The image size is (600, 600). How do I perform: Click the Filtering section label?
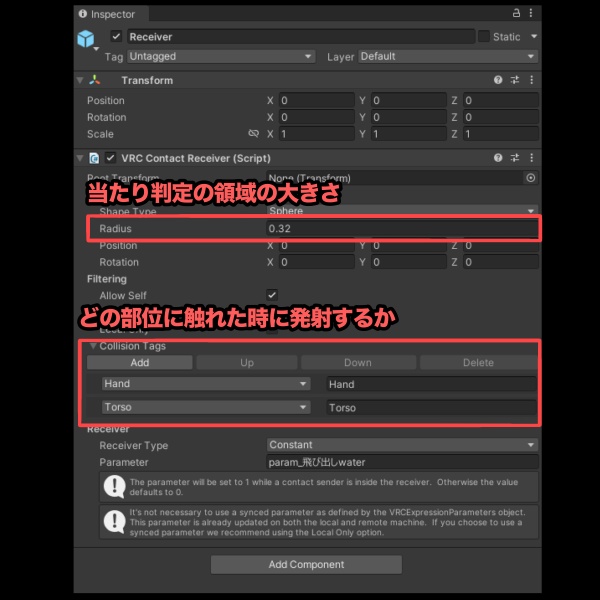(x=107, y=279)
